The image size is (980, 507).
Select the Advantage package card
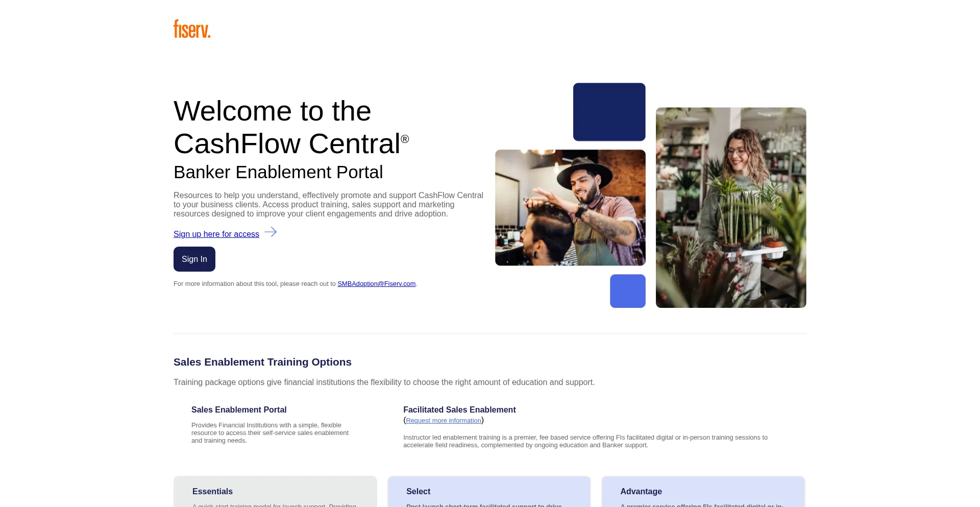[703, 492]
